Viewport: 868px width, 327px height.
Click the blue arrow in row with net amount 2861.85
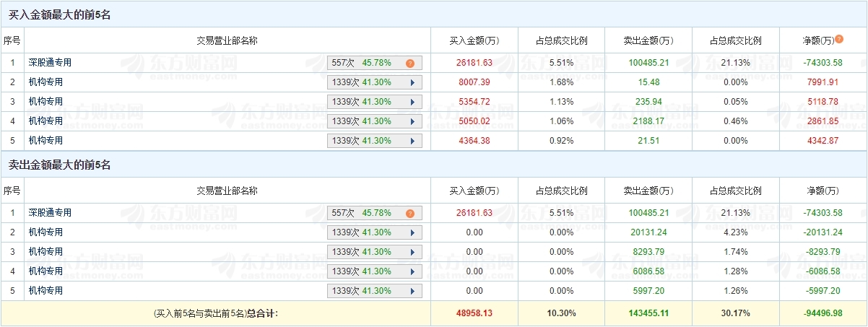coord(412,121)
